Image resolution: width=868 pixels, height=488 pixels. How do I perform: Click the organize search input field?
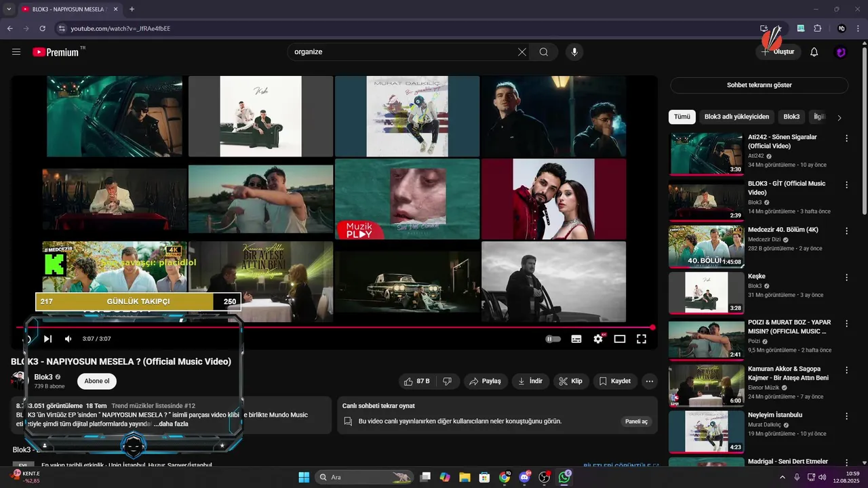coord(403,52)
